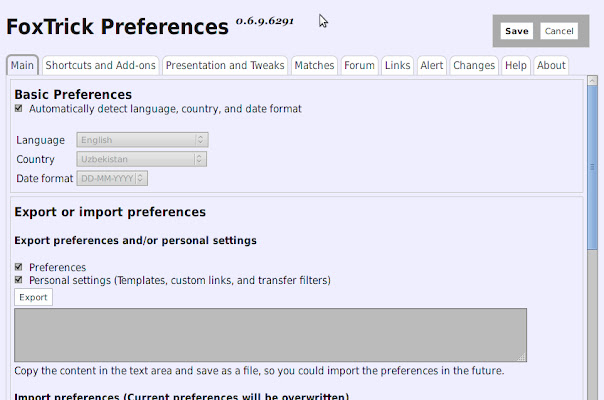This screenshot has height=400, width=604.
Task: Toggle automatic language, country, date detection
Action: (19, 109)
